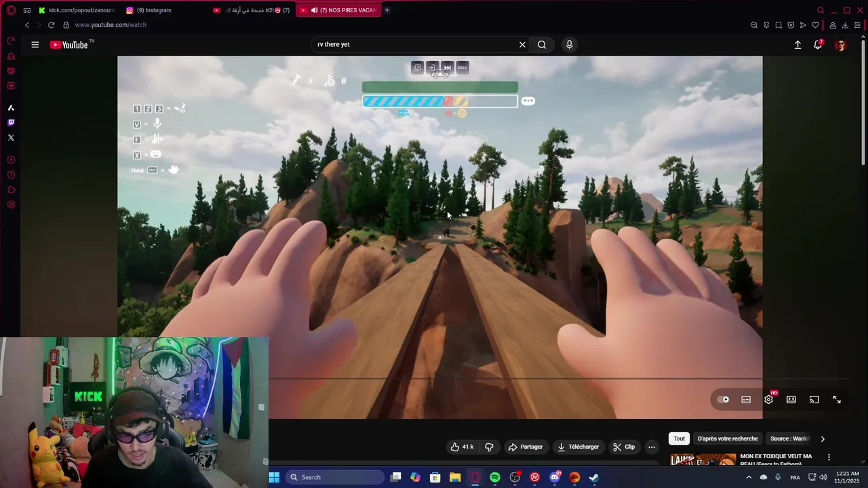The image size is (868, 488).
Task: Switch to the kick.com popout tab
Action: (77, 10)
